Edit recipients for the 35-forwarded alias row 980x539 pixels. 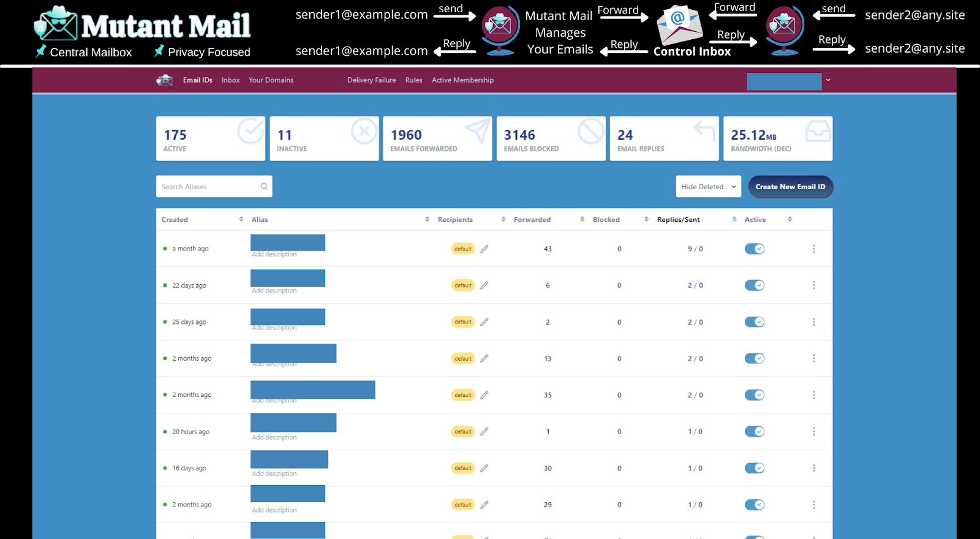coord(484,395)
